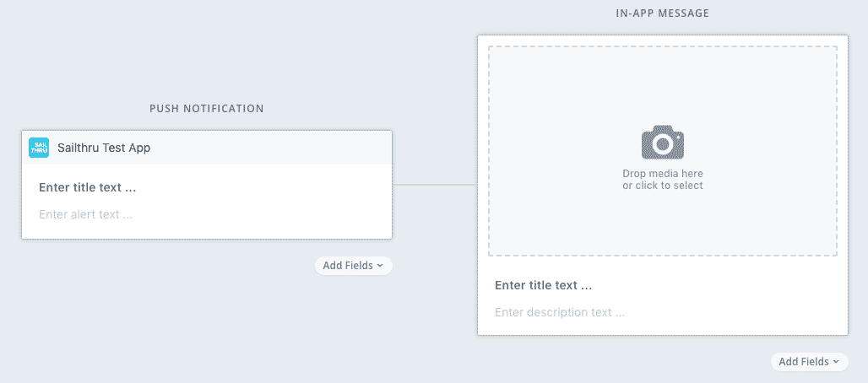
Task: Click the 'Enter description text' field
Action: 560,312
